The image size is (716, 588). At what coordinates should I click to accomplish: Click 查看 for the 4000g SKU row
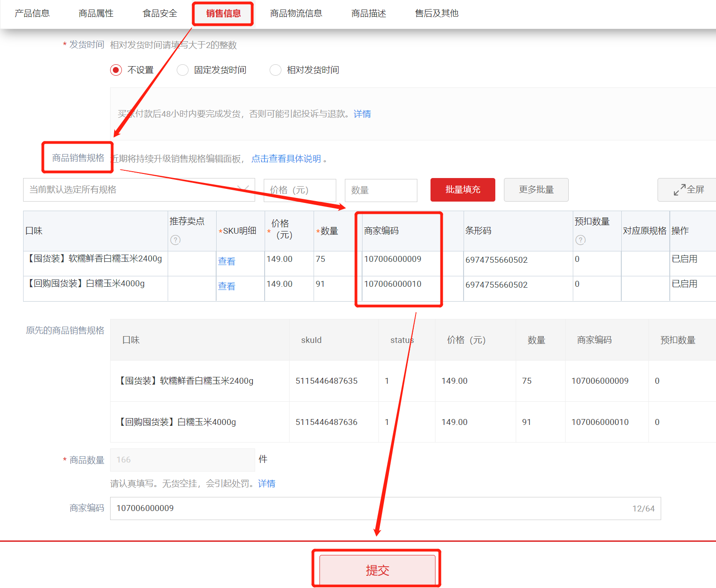point(227,286)
